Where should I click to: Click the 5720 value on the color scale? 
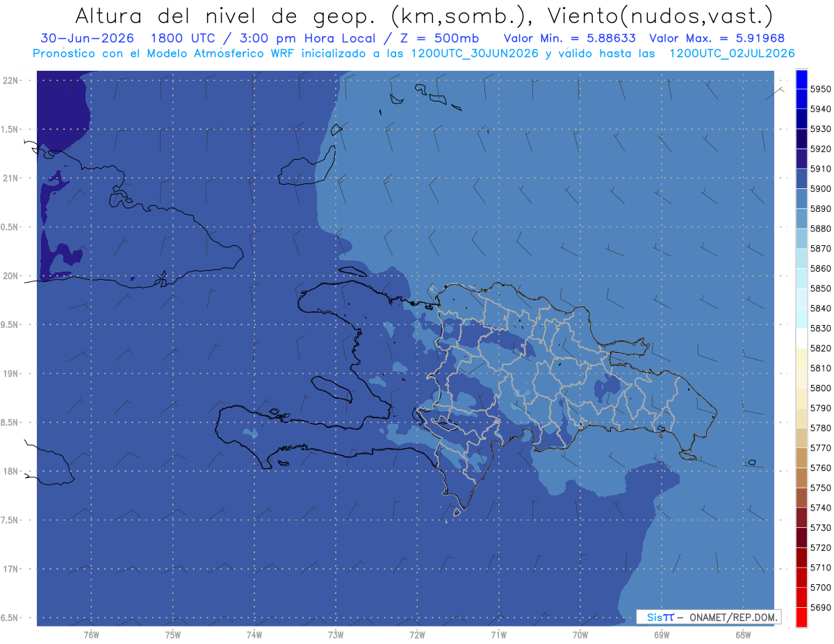821,547
